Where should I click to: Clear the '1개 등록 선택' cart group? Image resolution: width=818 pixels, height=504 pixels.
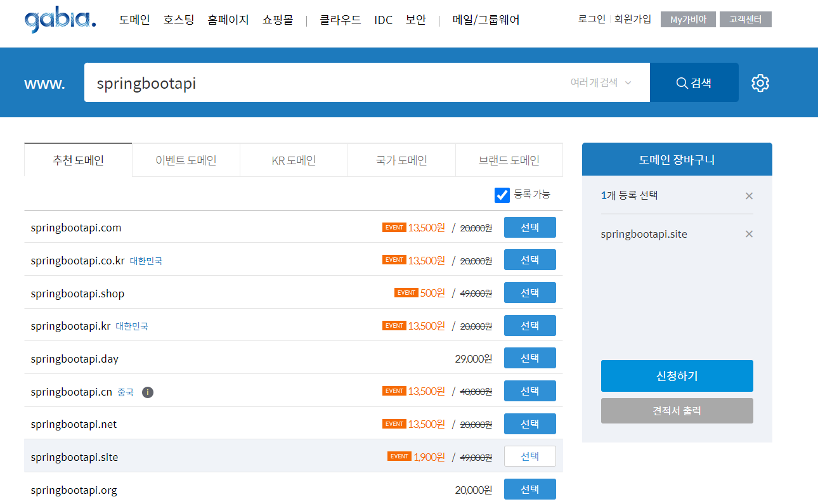749,196
